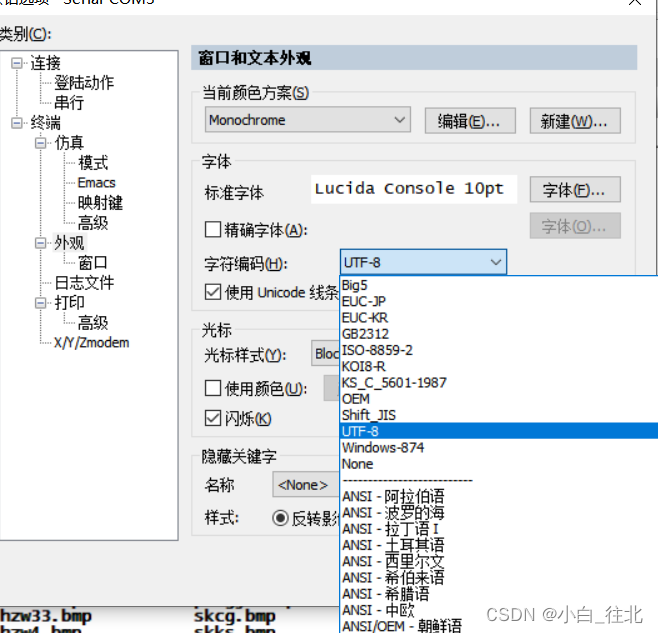
Task: Click the 编辑(E)... button
Action: coord(470,121)
